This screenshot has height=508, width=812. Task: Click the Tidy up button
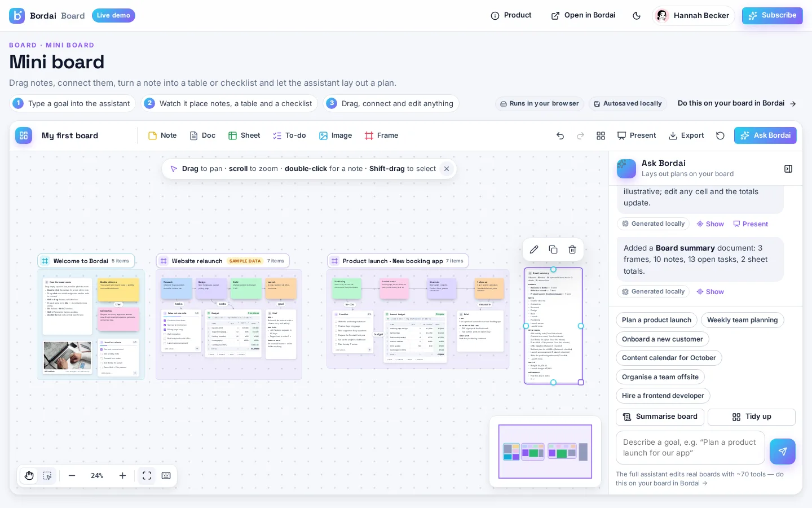point(751,417)
